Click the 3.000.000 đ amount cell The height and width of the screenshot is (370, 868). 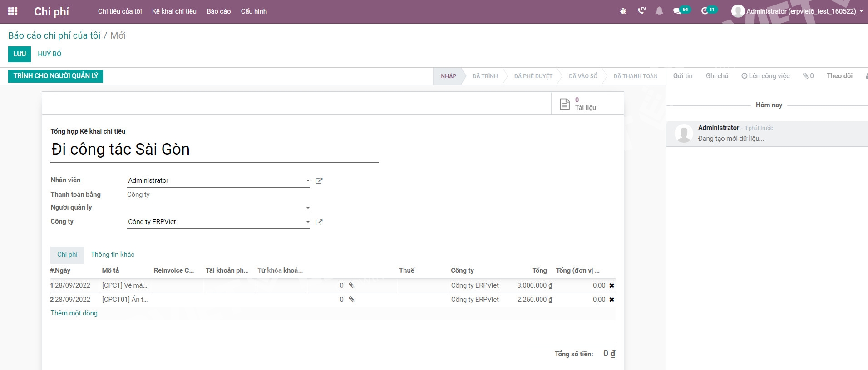pos(534,285)
